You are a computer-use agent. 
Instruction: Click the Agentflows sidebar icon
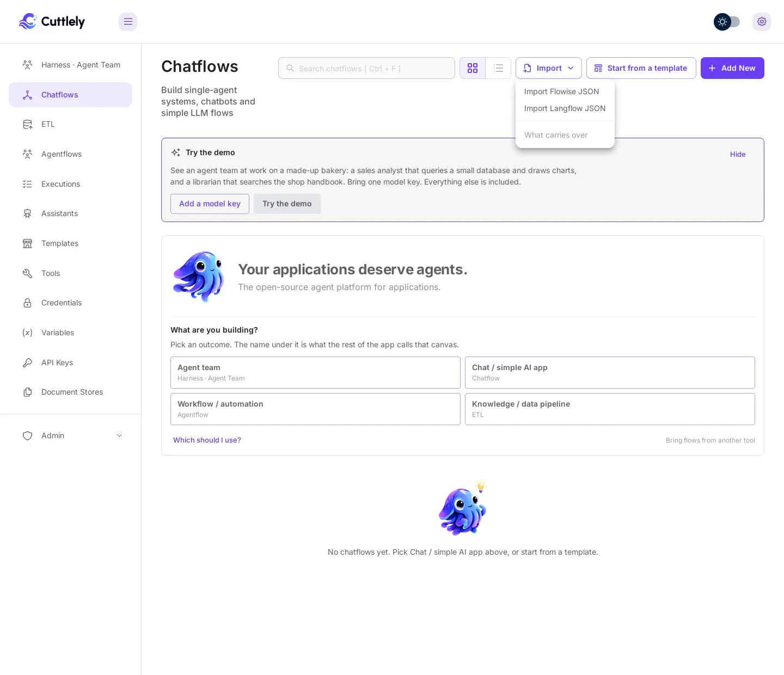(27, 154)
